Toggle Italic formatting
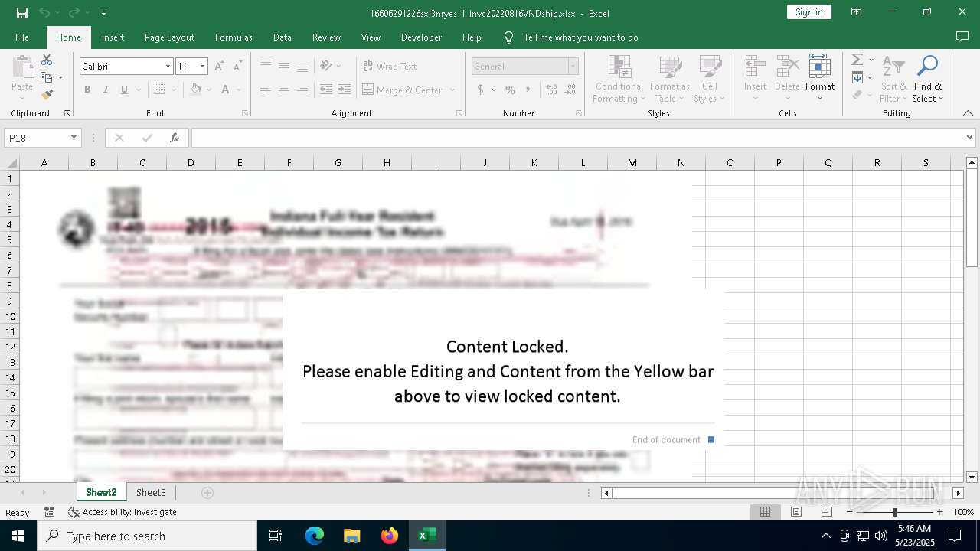Viewport: 980px width, 551px height. [106, 90]
